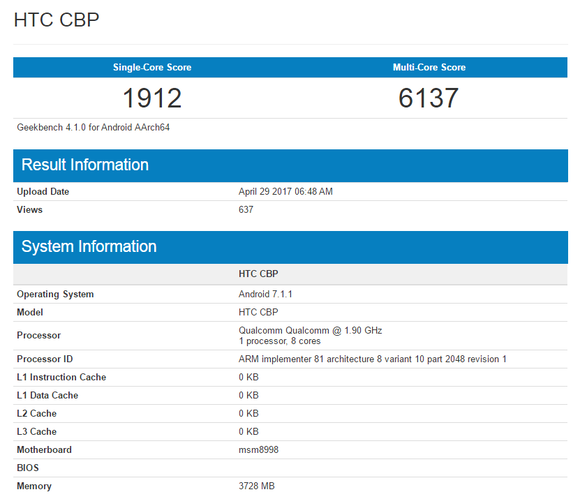580x499 pixels.
Task: Select the Model value HTC CBP
Action: click(258, 312)
